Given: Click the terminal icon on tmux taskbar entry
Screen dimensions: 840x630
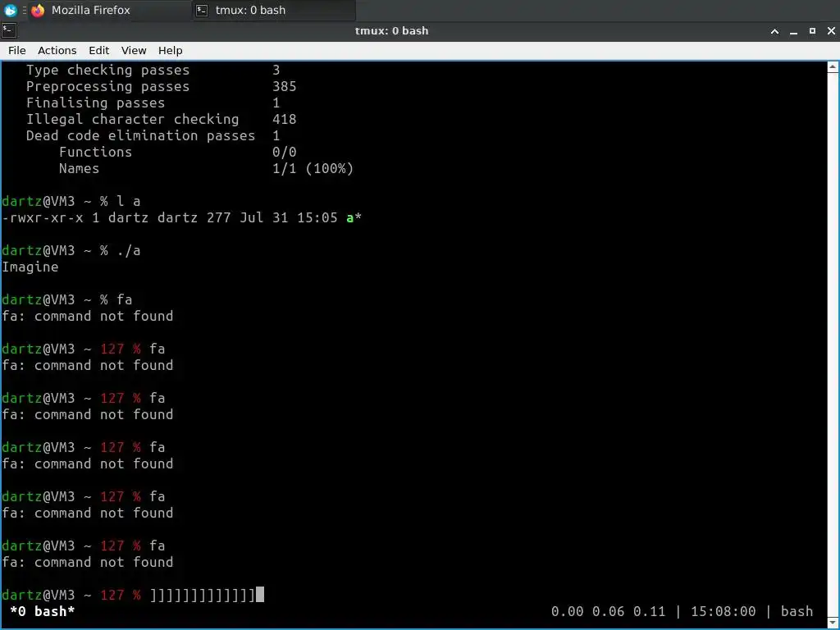Looking at the screenshot, I should pos(202,10).
